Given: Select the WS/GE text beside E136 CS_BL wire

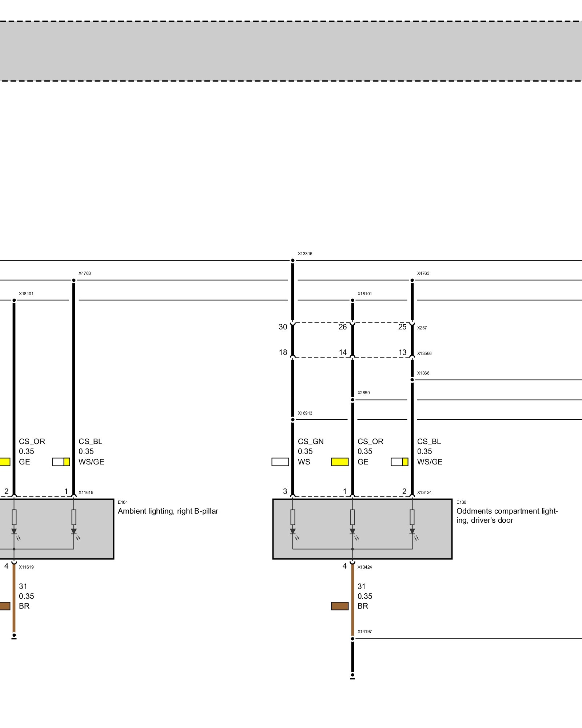Looking at the screenshot, I should [430, 462].
